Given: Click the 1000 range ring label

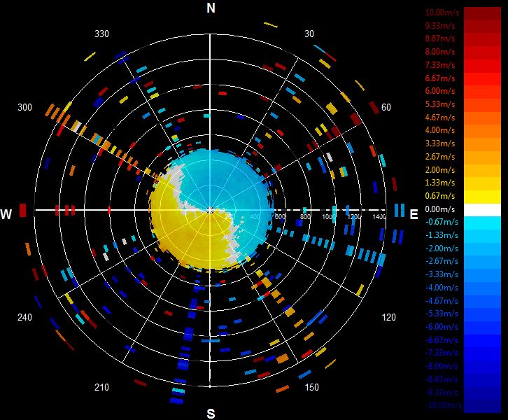Looking at the screenshot, I should click(x=328, y=217).
